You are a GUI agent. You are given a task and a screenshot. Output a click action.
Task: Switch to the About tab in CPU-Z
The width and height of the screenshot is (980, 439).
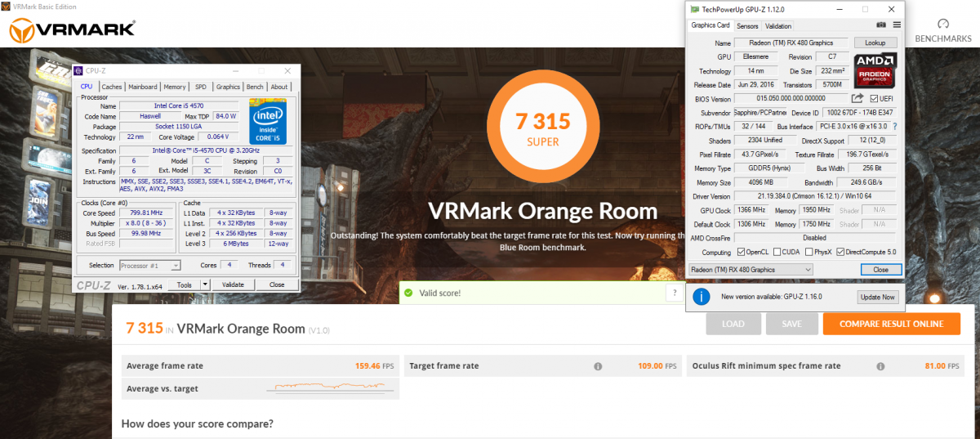pos(279,87)
